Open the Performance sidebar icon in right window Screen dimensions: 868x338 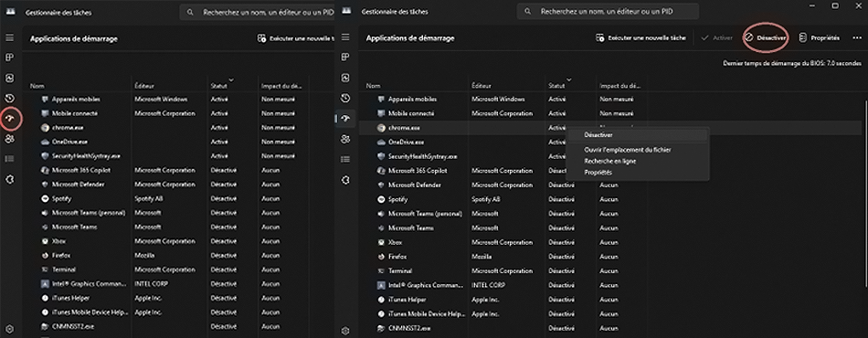[345, 78]
